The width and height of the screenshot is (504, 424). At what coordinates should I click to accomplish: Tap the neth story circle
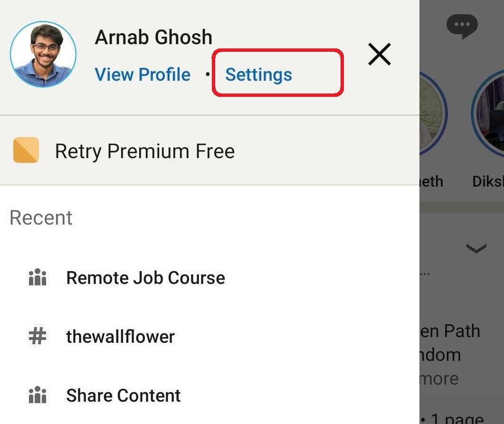point(430,113)
